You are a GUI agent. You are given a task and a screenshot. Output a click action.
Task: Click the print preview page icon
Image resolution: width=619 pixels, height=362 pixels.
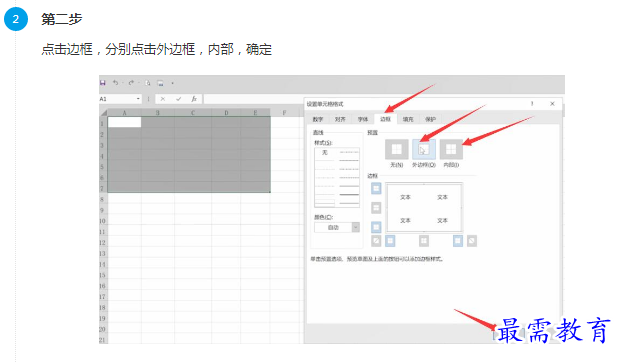tap(148, 83)
